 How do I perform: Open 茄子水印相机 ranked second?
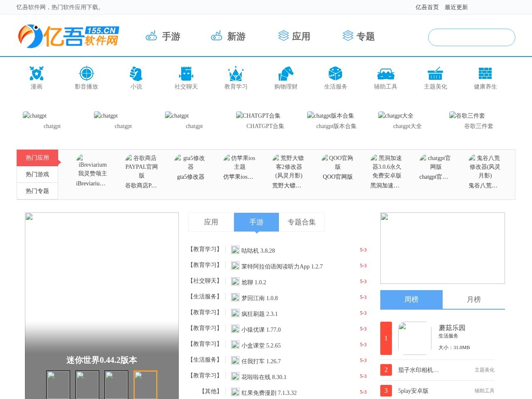coord(419,370)
